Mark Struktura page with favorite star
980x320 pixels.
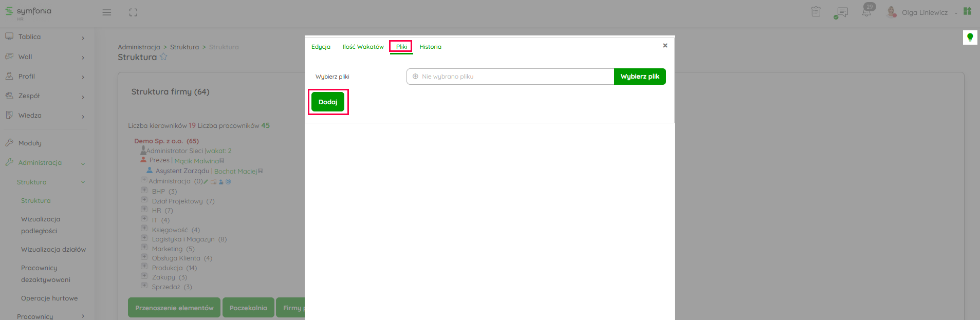point(163,57)
